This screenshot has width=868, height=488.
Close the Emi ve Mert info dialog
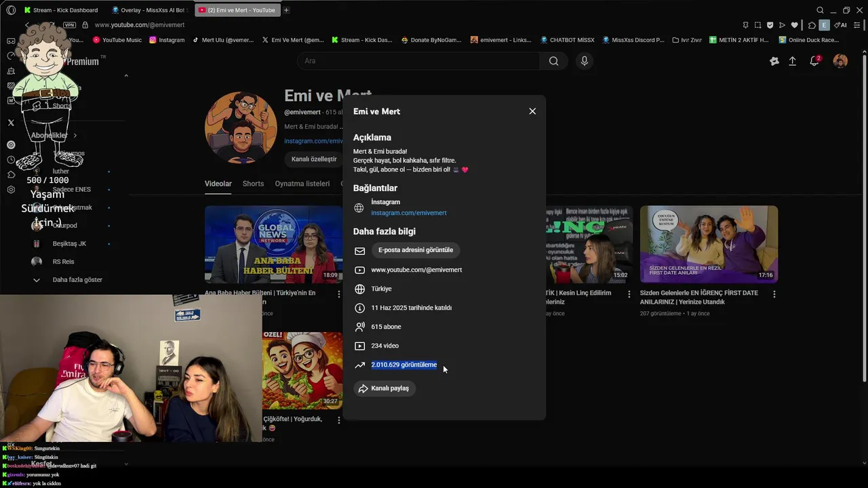[x=532, y=111]
